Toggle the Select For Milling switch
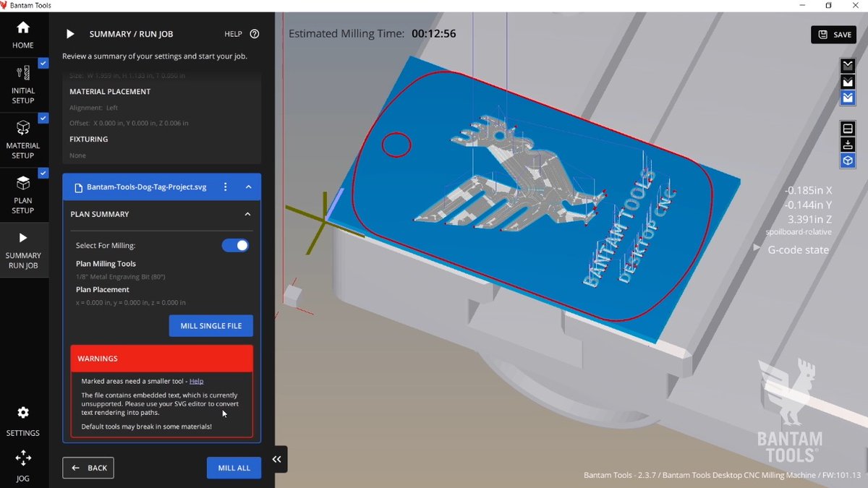This screenshot has width=868, height=488. pyautogui.click(x=235, y=245)
